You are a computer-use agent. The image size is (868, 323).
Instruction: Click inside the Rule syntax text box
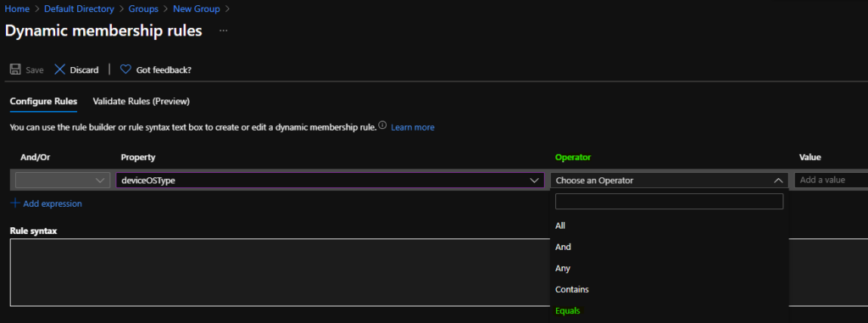coord(280,272)
